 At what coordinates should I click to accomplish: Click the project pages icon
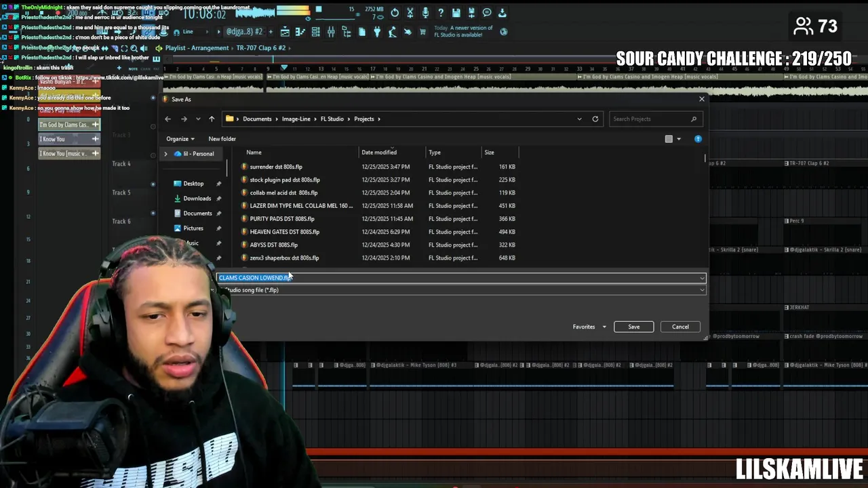tap(362, 32)
